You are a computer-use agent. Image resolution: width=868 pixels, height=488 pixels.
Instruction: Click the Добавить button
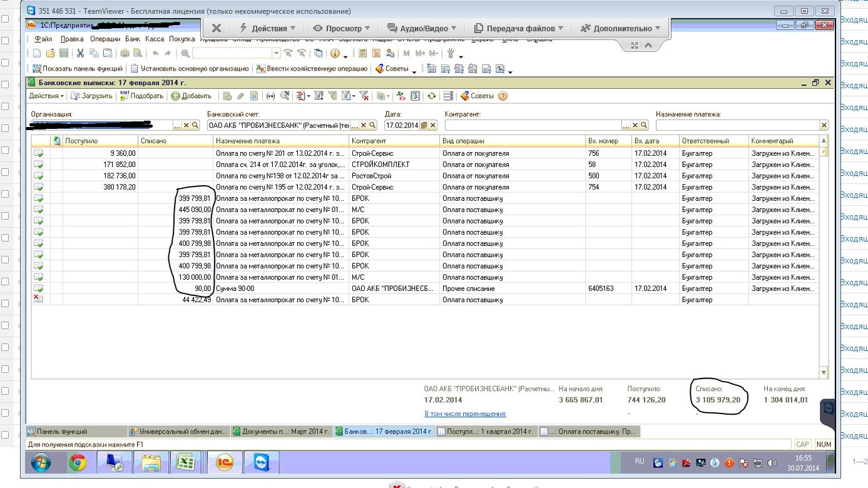191,96
